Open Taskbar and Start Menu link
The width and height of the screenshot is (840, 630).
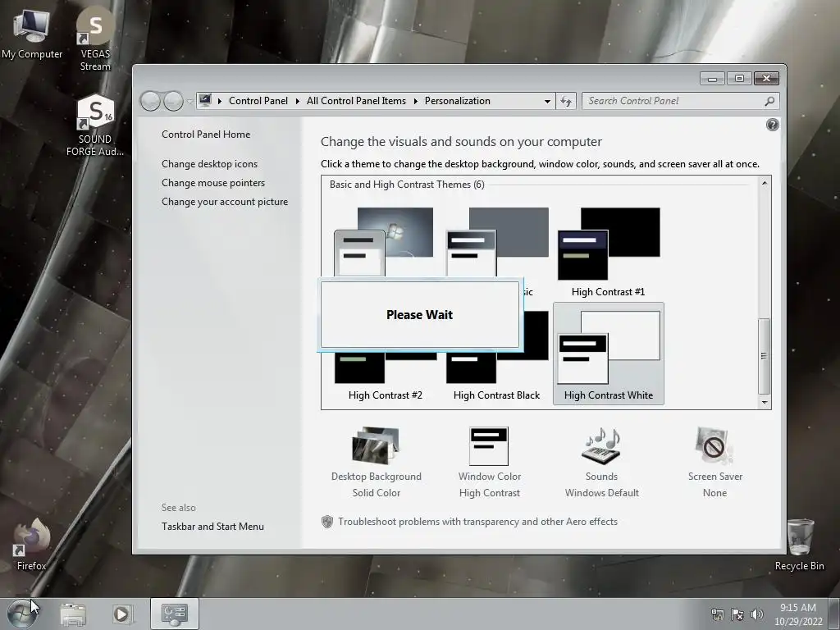coord(212,527)
